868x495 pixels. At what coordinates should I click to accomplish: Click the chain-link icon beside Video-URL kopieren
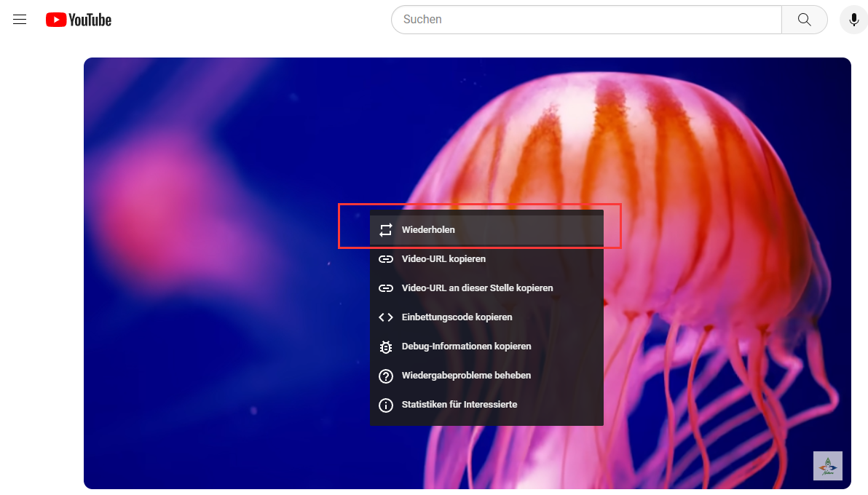[x=386, y=259]
